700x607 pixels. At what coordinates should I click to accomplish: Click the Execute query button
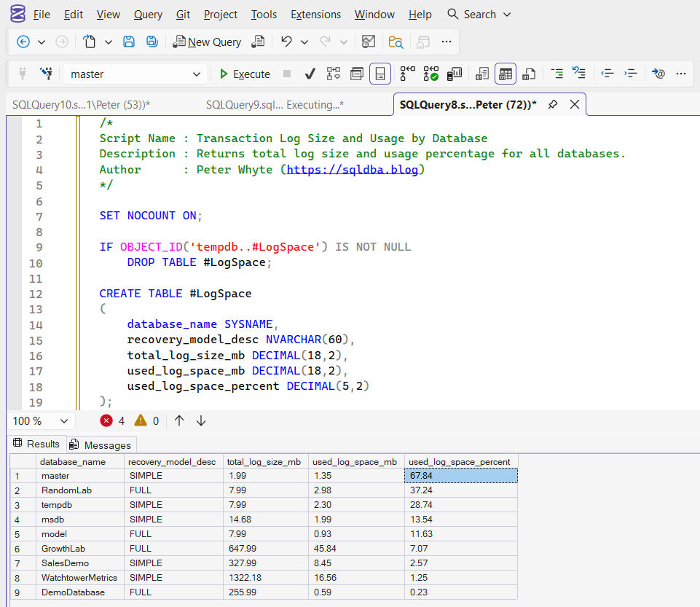tap(245, 74)
